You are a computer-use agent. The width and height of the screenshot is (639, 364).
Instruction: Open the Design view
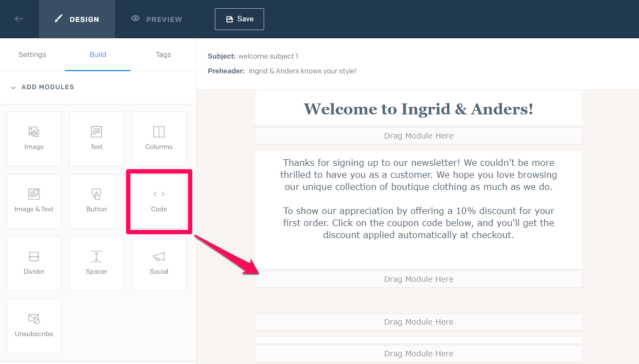click(77, 19)
